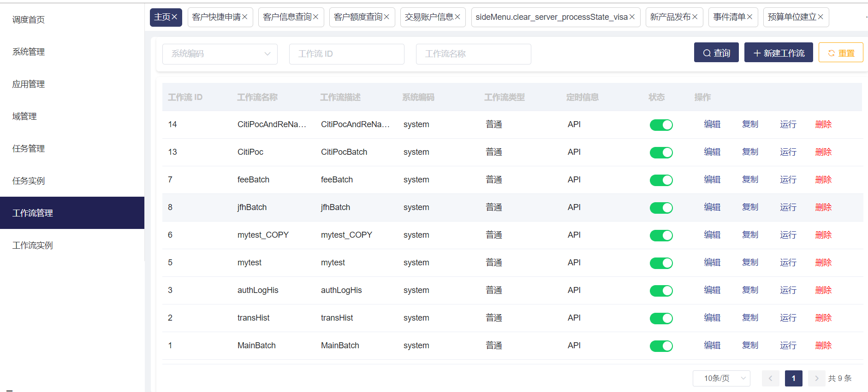Viewport: 868px width, 392px height.
Task: Click the 查询 search button
Action: coord(716,53)
